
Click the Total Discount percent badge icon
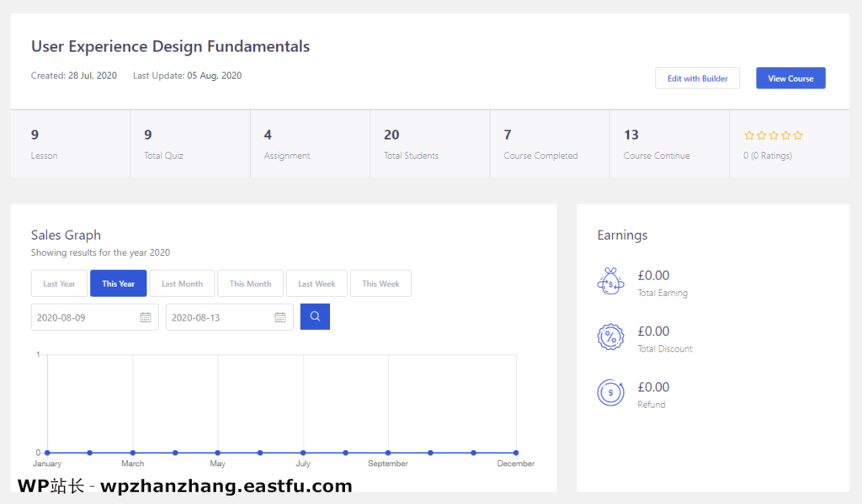tap(610, 337)
